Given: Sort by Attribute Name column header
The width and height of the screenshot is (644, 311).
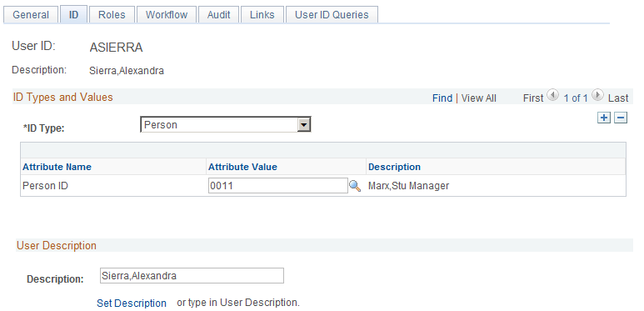Looking at the screenshot, I should pos(57,167).
